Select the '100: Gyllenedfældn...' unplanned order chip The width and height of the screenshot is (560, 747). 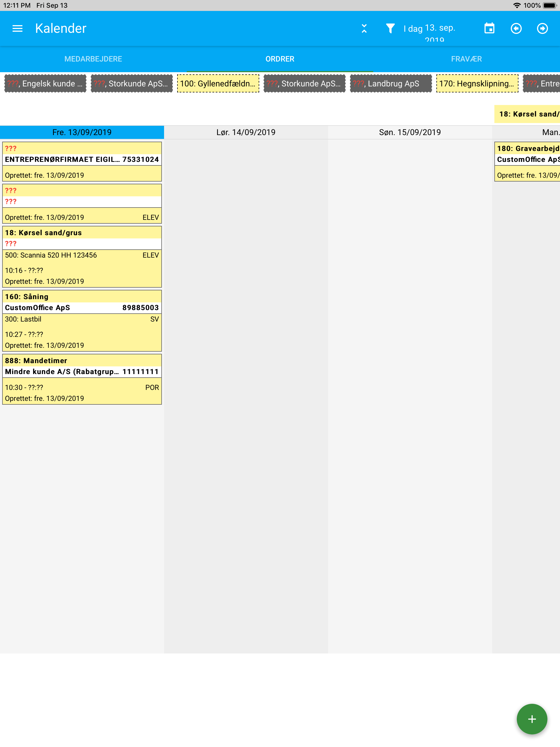pos(218,83)
